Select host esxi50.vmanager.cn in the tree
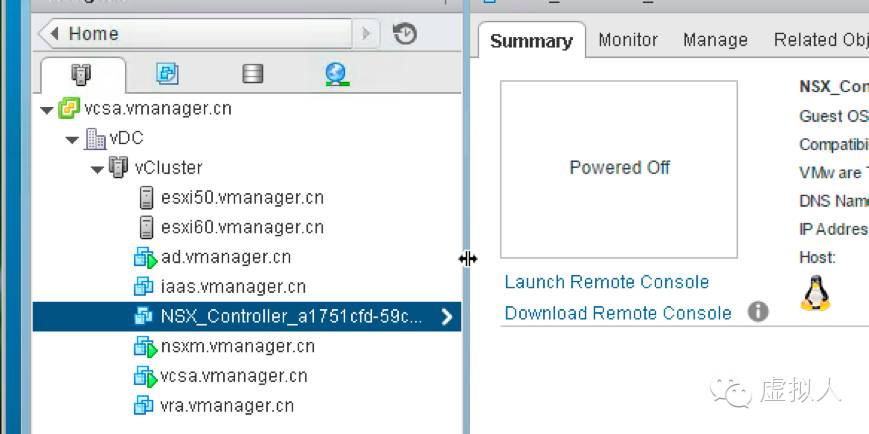This screenshot has width=869, height=434. 231,198
